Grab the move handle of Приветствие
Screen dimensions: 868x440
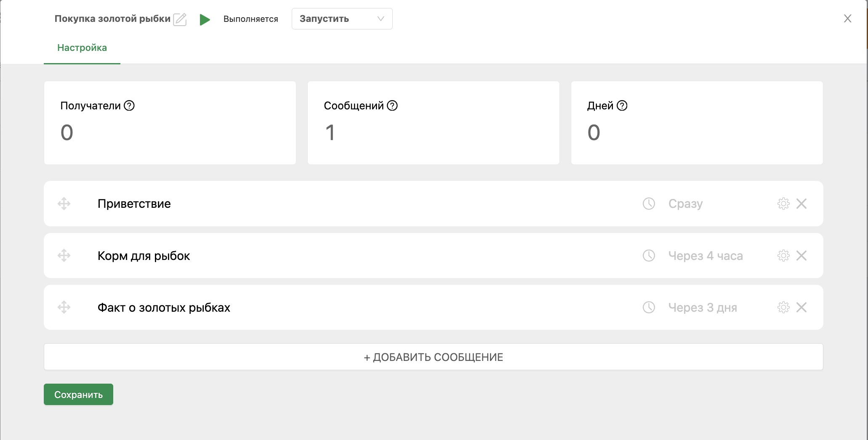tap(64, 204)
